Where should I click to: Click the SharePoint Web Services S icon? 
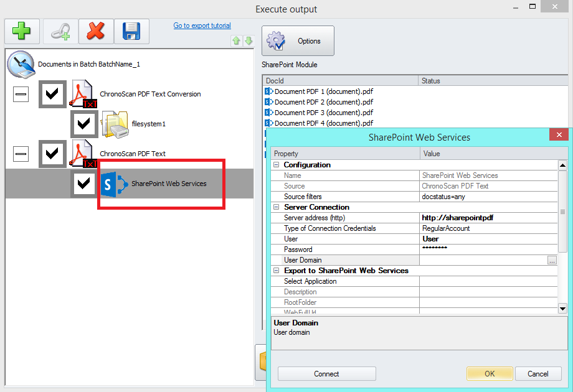(115, 184)
